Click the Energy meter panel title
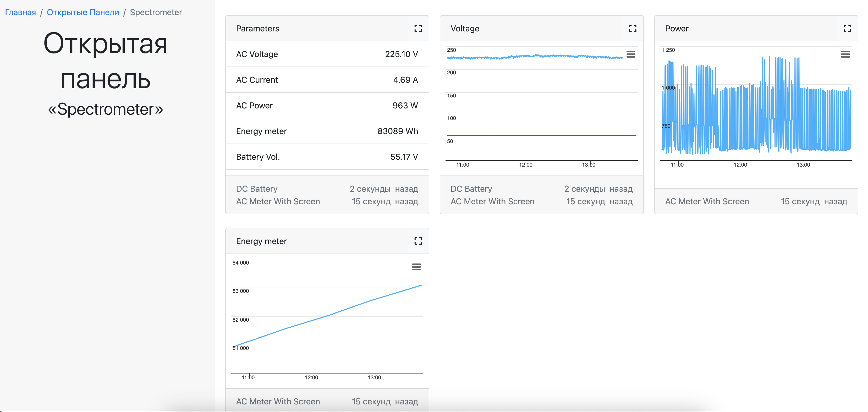Screen dimensions: 868x412 point(261,241)
